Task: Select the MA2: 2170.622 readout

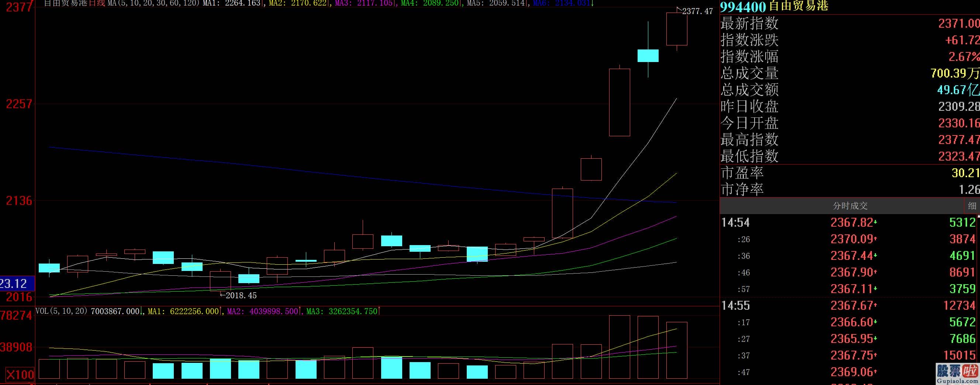Action: [x=298, y=3]
